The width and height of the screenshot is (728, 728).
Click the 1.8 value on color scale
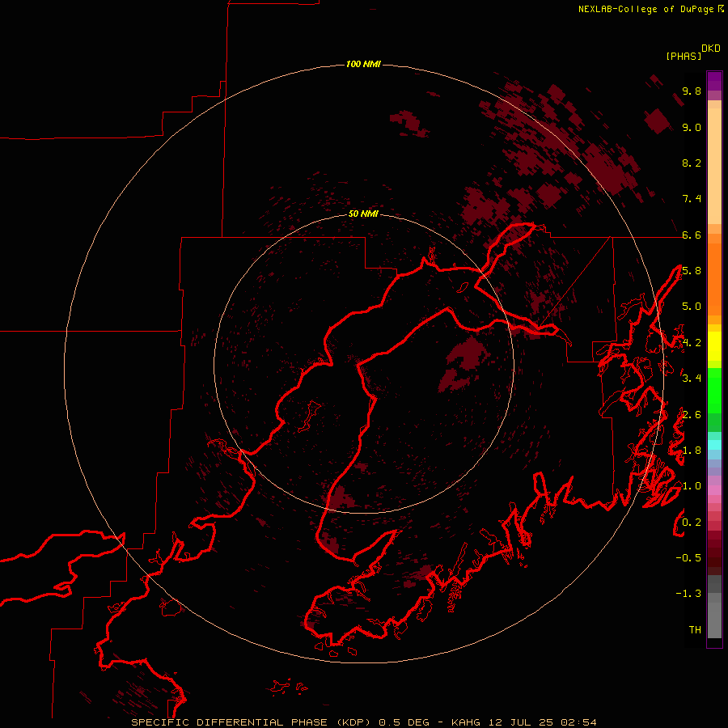coord(692,451)
